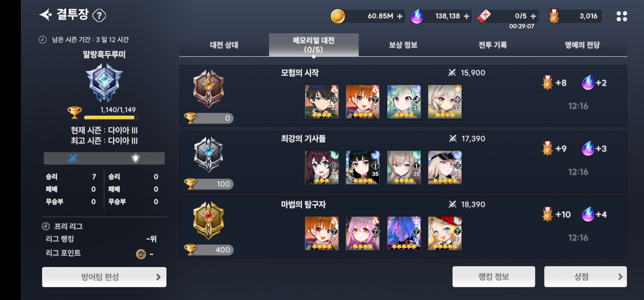Add arena tickets with plus beside 0/5
This screenshot has width=644, height=300.
[533, 16]
